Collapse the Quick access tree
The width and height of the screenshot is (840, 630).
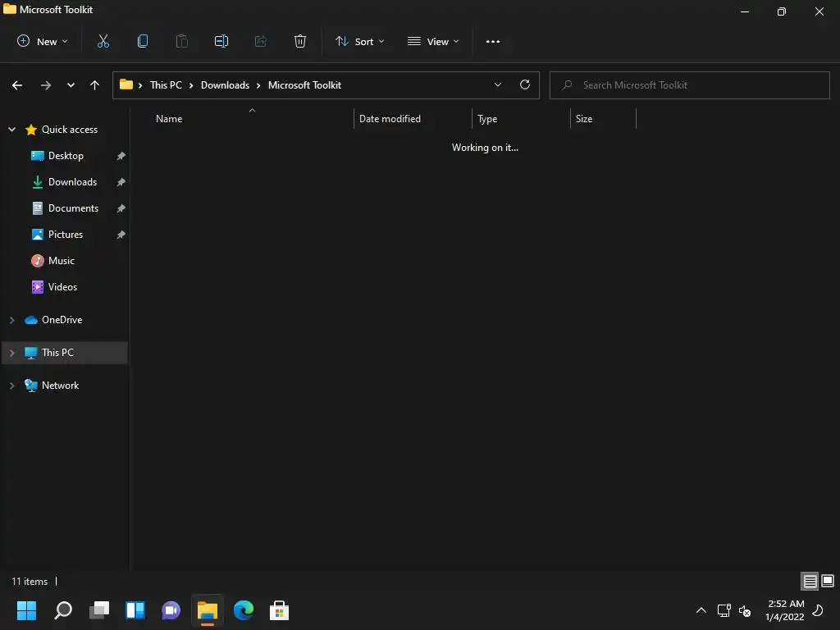pos(11,130)
